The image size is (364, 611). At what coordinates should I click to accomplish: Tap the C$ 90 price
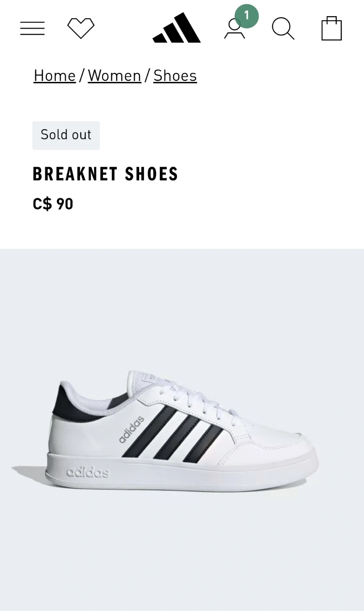coord(53,204)
